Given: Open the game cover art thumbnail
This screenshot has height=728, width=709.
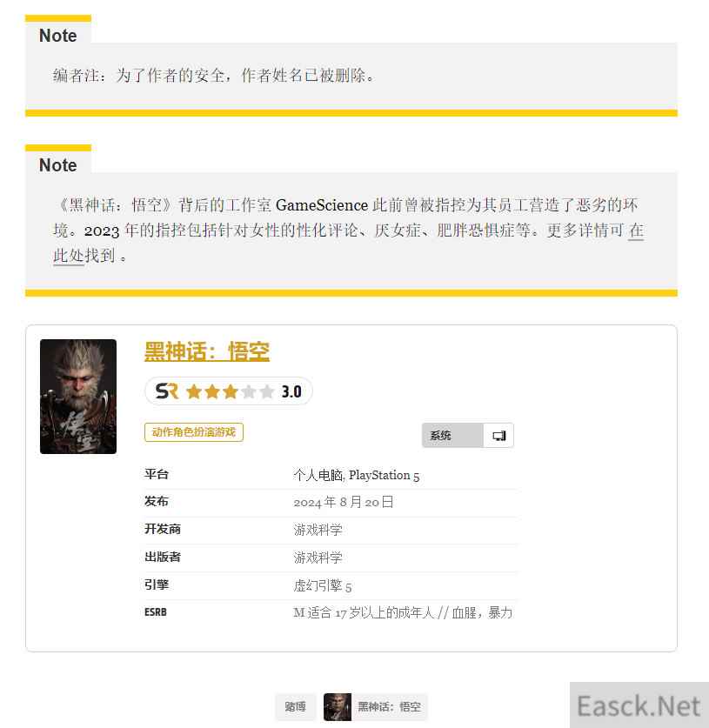Looking at the screenshot, I should click(x=78, y=397).
